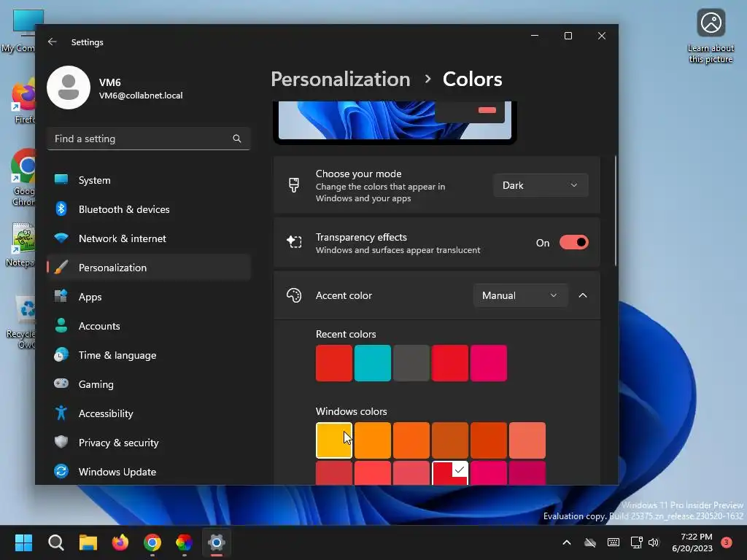This screenshot has height=560, width=747.
Task: Click the Gaming controller icon
Action: (61, 384)
